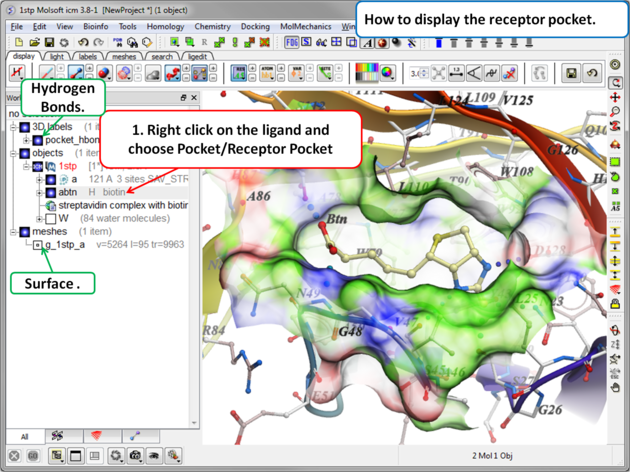Click the rotation tool in the right sidebar
The width and height of the screenshot is (630, 472).
coord(615,83)
